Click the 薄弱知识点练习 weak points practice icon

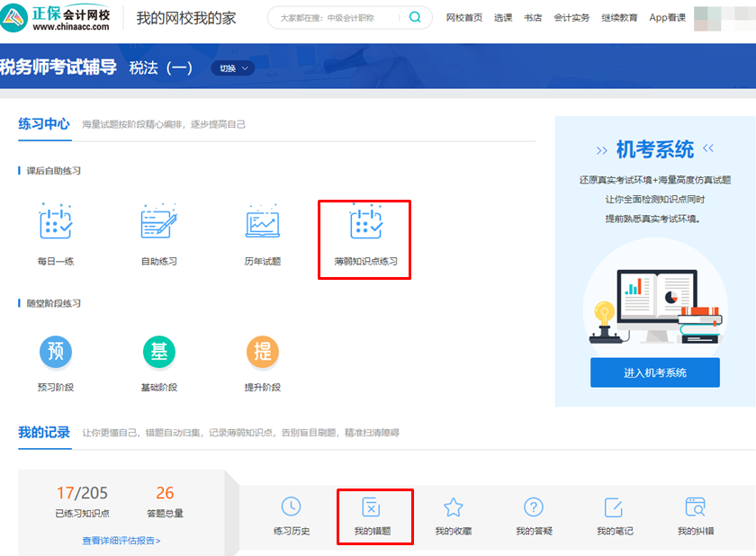coord(364,224)
